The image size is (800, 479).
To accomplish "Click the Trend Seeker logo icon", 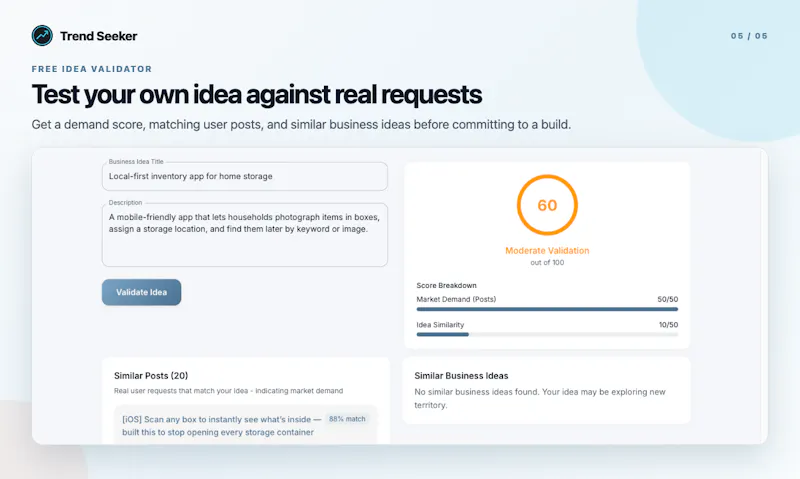I will [42, 36].
